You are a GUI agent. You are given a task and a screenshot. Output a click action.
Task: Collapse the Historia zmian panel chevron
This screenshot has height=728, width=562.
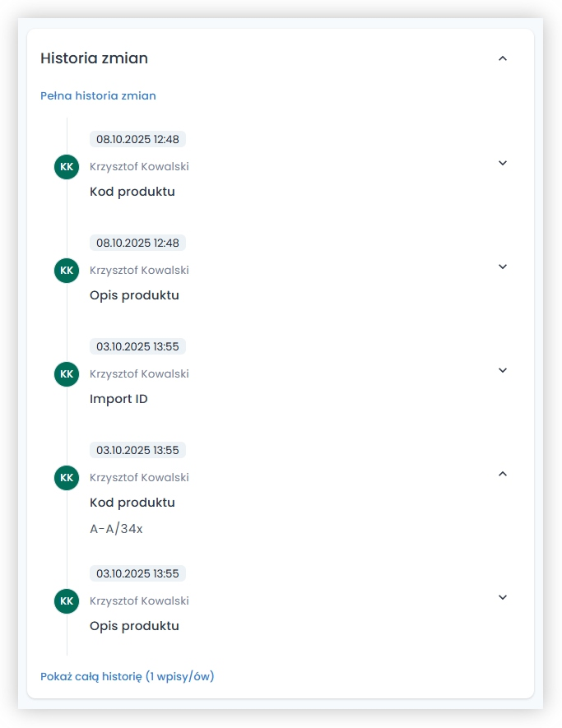click(503, 58)
